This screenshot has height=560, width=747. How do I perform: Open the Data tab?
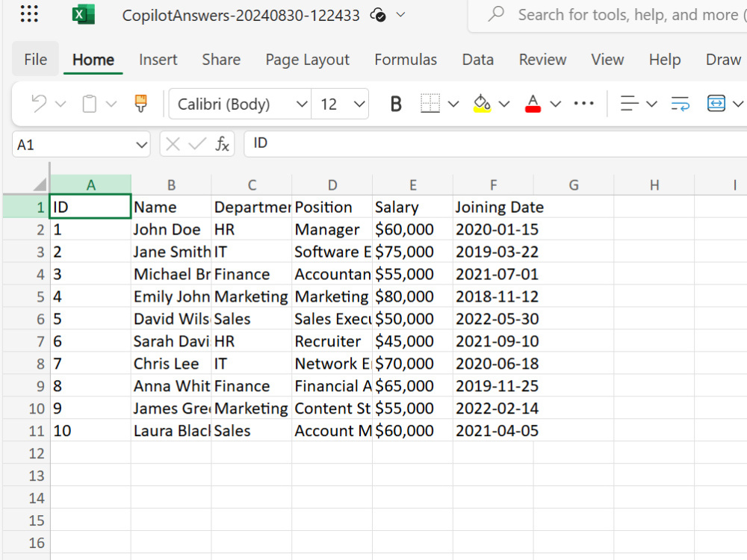click(x=478, y=60)
